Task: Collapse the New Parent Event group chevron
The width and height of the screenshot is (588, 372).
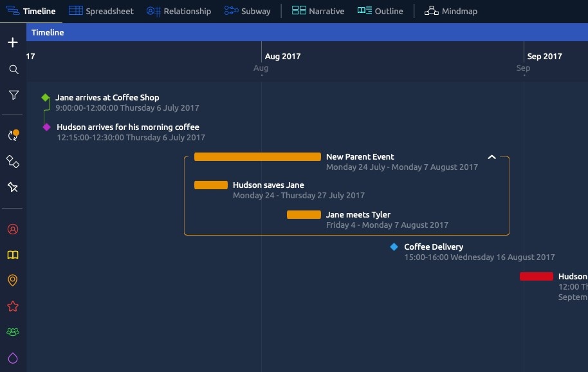Action: [x=492, y=157]
